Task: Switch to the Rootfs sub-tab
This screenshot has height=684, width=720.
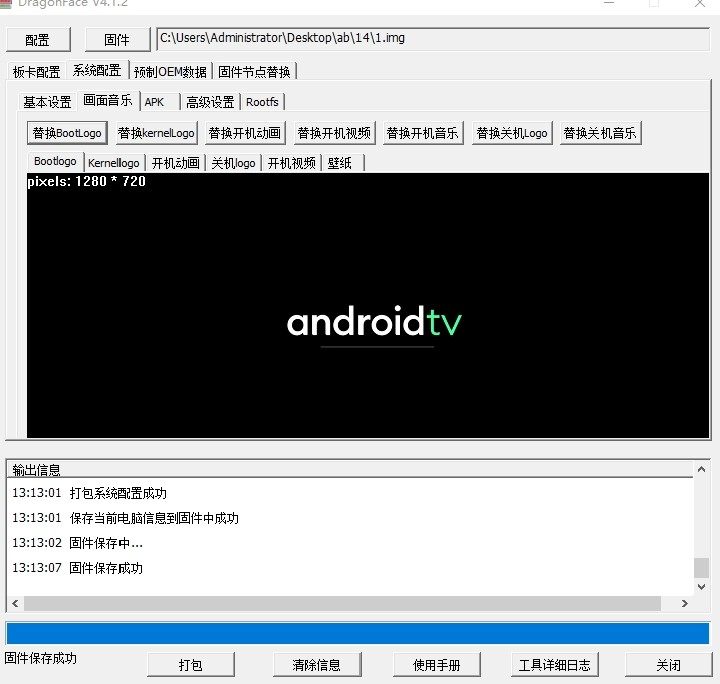Action: tap(262, 102)
